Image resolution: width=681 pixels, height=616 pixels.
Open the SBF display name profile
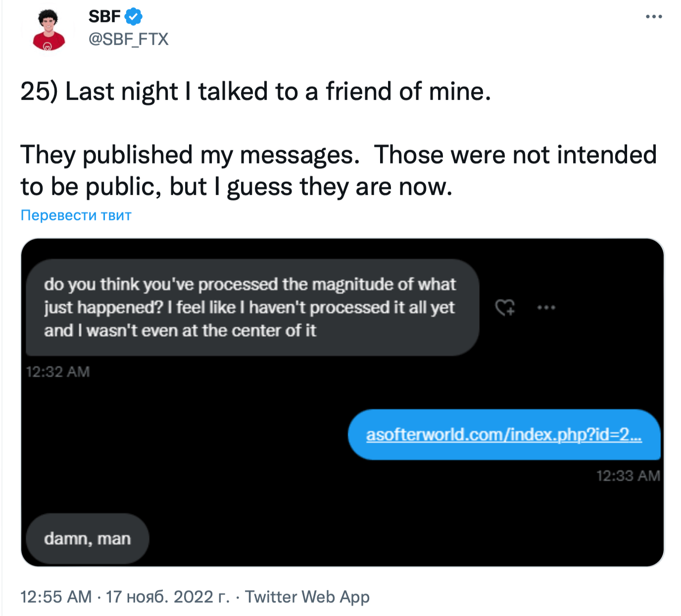[x=104, y=17]
